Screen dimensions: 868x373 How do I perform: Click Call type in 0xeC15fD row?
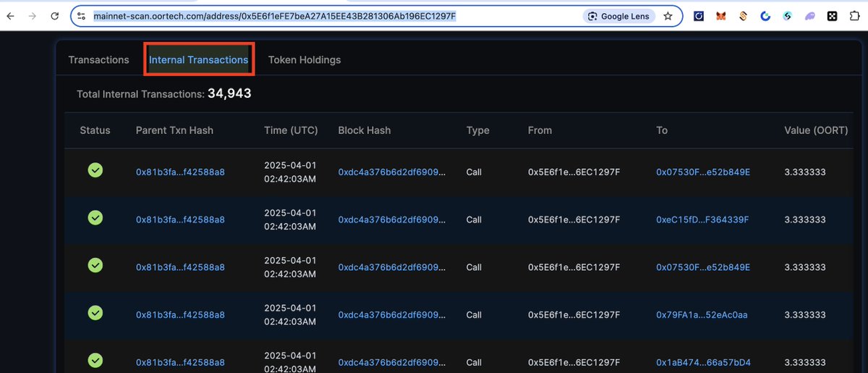click(x=474, y=219)
